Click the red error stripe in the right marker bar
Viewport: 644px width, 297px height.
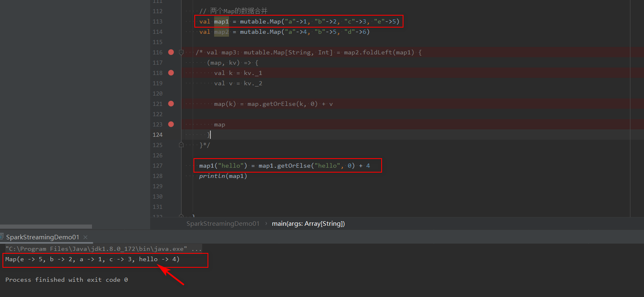[x=640, y=52]
